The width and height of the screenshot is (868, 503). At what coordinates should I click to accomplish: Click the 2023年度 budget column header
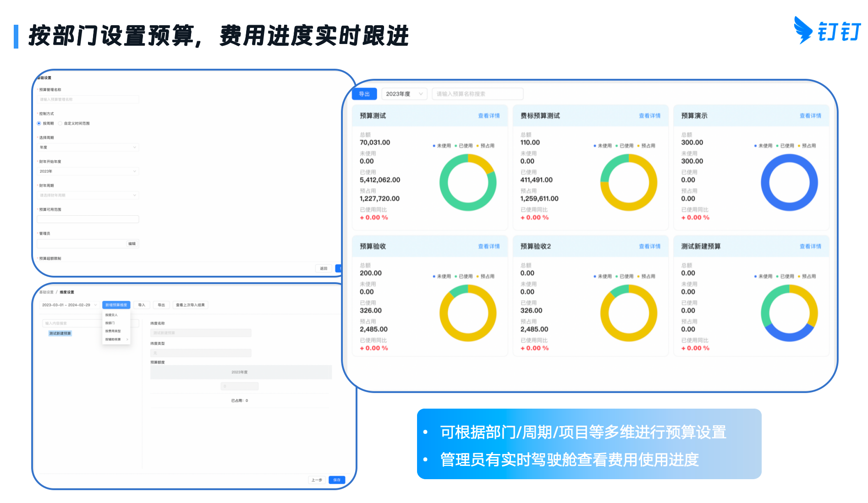coord(241,372)
